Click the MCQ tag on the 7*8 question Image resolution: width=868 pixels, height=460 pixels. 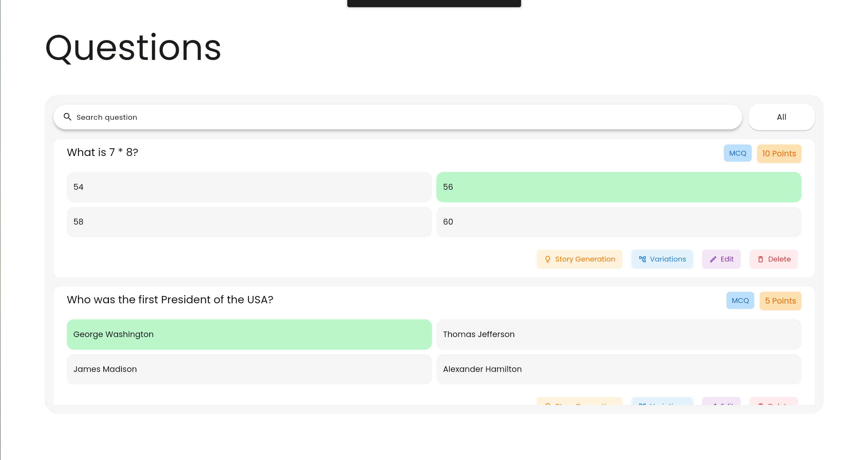coord(737,153)
